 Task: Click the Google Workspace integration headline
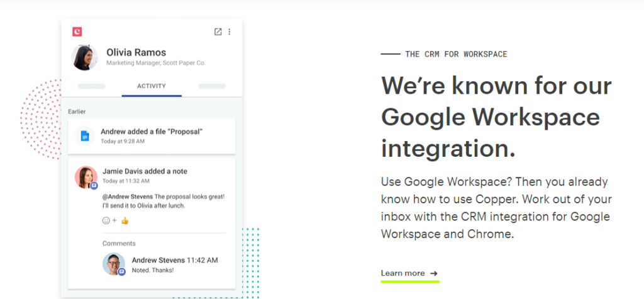tap(497, 117)
